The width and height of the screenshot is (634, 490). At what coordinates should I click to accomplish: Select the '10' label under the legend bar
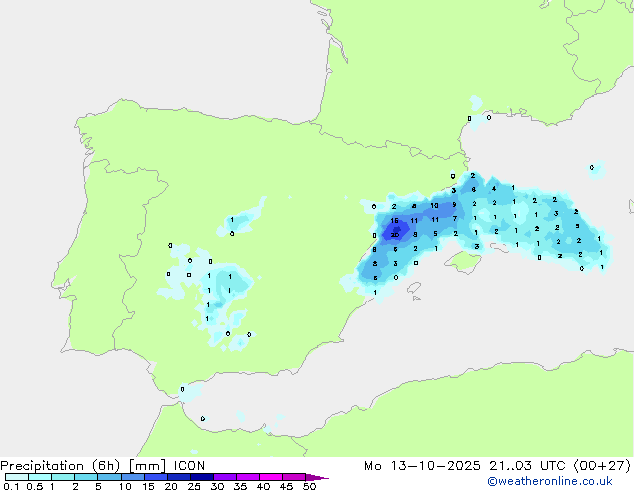pyautogui.click(x=125, y=486)
